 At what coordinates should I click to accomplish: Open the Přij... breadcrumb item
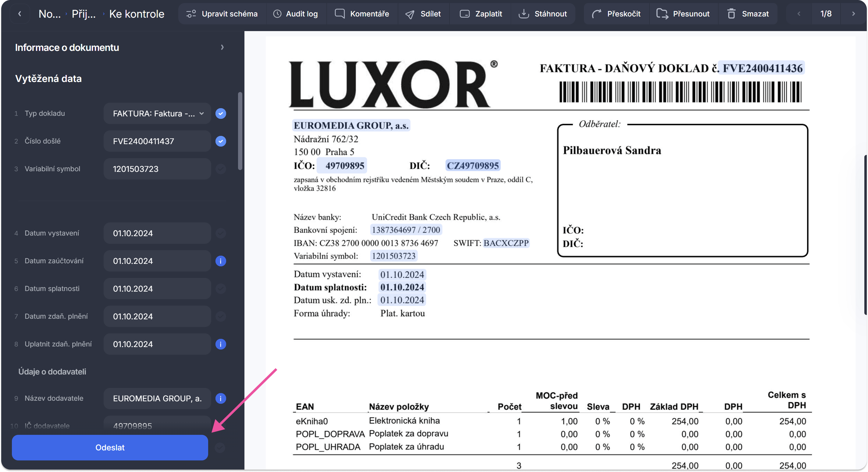coord(84,14)
